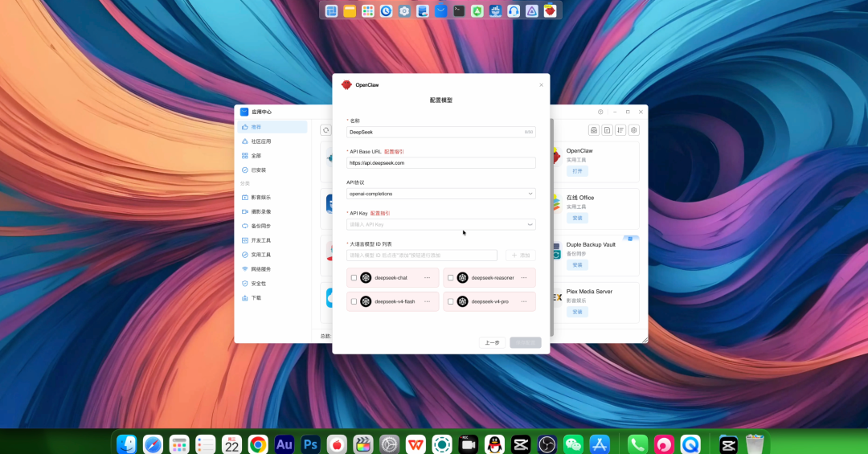Open WeChat from the macOS Dock
The height and width of the screenshot is (454, 868).
(x=573, y=444)
